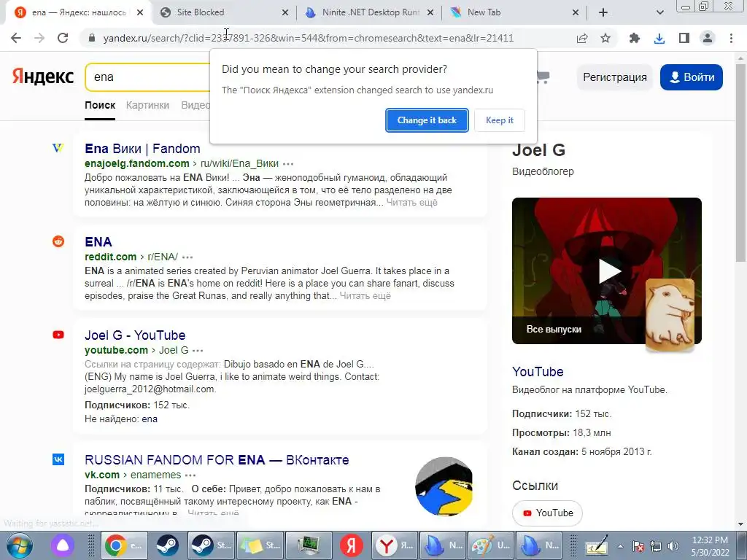This screenshot has height=560, width=747.
Task: Open the ENA reddit result title
Action: coord(98,242)
